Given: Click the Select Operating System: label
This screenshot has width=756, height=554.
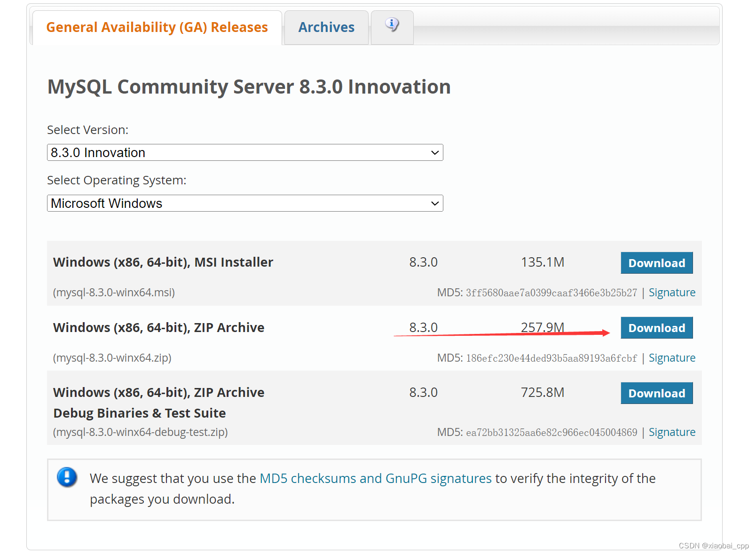Looking at the screenshot, I should [x=117, y=181].
